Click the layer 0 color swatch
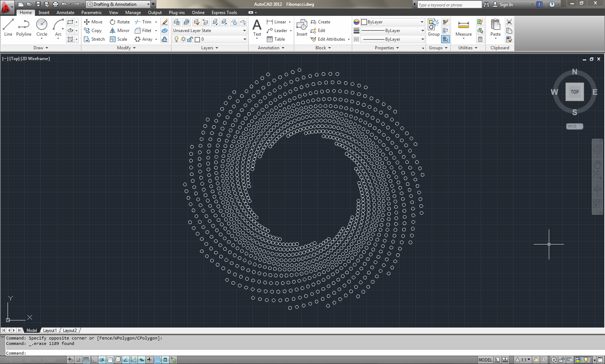The width and height of the screenshot is (605, 364). [197, 39]
